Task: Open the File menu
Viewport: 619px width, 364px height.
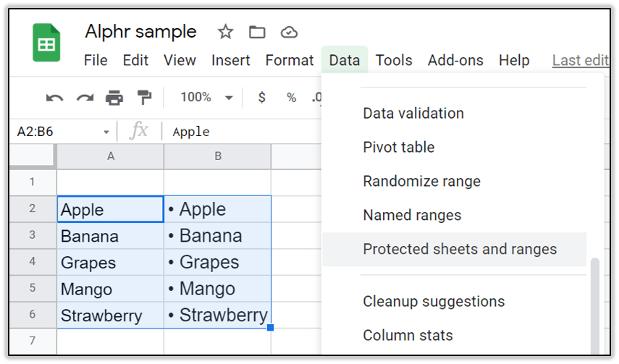Action: pyautogui.click(x=96, y=60)
